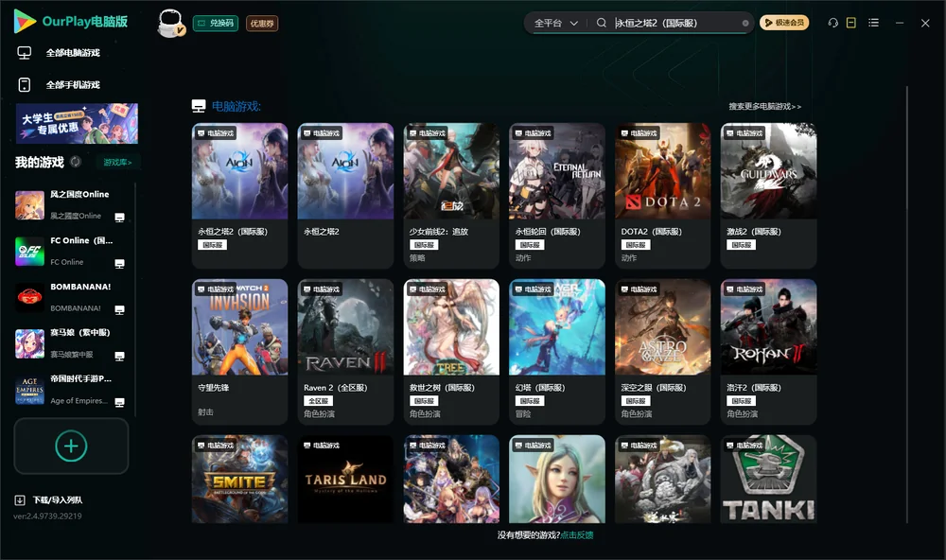Open the 大学生专属优惠 banner
This screenshot has width=946, height=560.
(77, 123)
